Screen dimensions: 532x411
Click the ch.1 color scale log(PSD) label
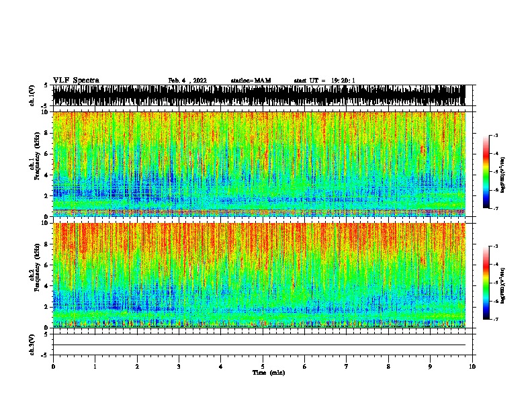pyautogui.click(x=503, y=175)
